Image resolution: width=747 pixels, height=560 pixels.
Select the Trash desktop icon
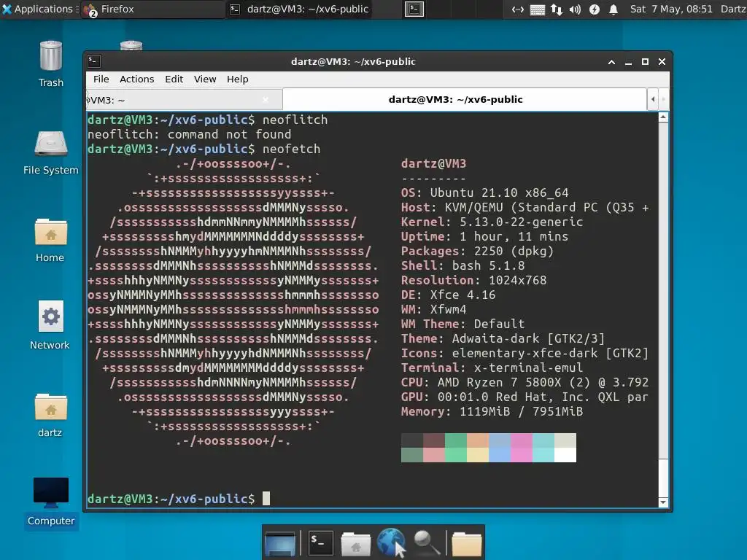click(x=51, y=64)
